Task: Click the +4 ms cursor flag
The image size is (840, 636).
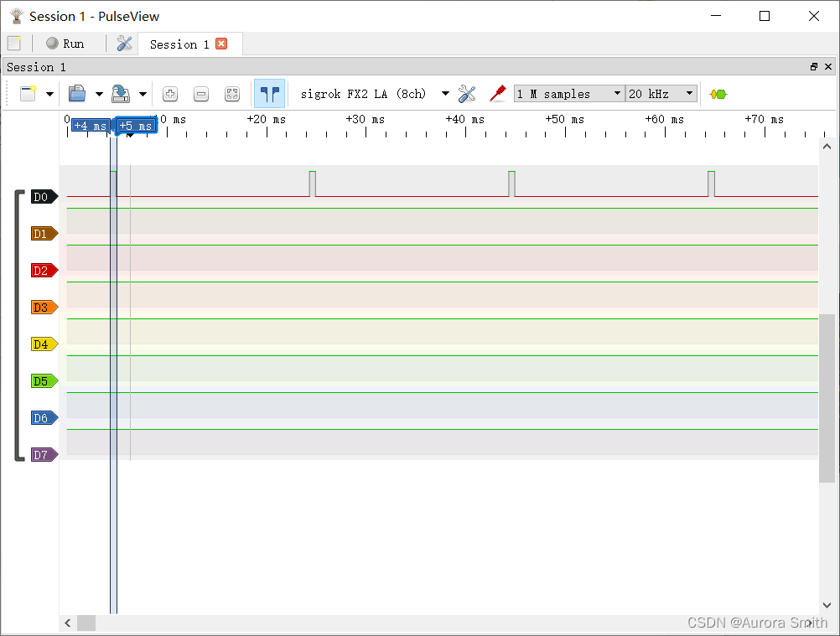Action: pyautogui.click(x=91, y=126)
